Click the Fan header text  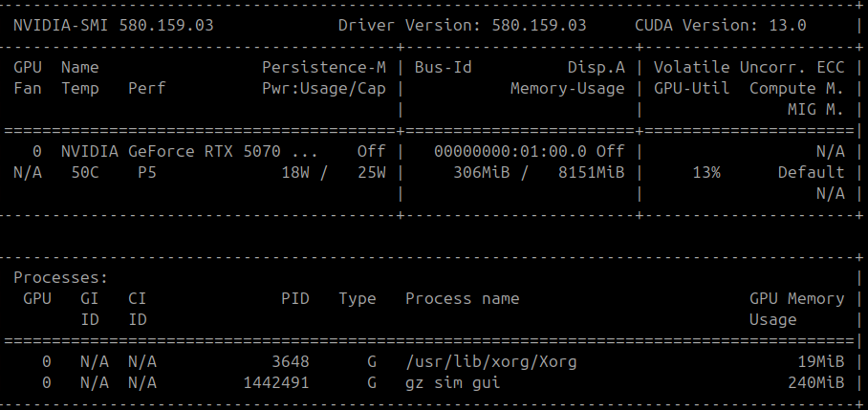27,89
